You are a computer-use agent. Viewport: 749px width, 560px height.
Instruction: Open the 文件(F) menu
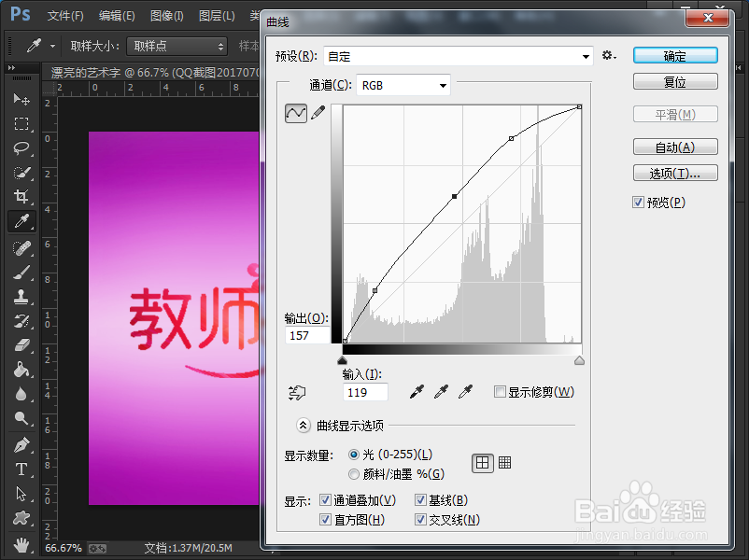pos(65,16)
